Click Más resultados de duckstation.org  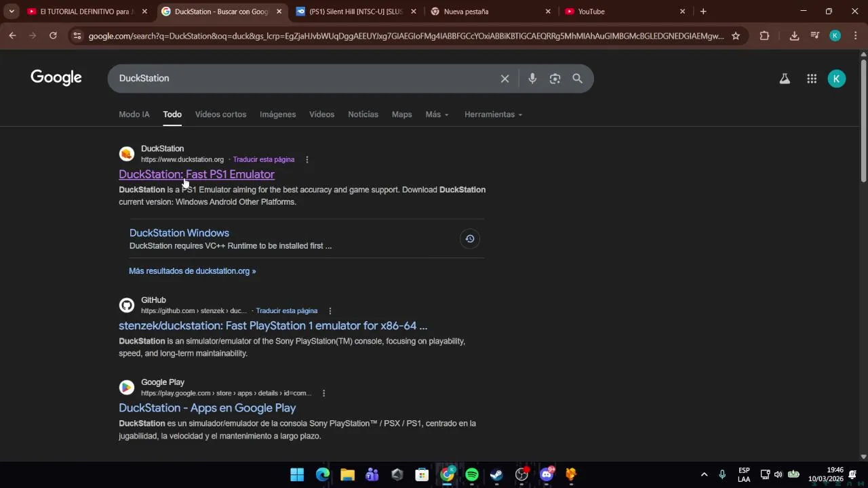pyautogui.click(x=193, y=271)
